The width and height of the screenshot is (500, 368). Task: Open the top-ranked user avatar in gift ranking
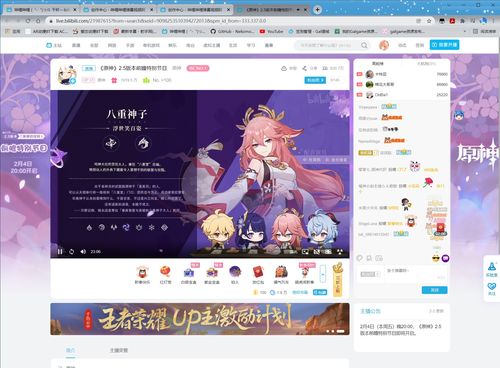pyautogui.click(x=369, y=74)
